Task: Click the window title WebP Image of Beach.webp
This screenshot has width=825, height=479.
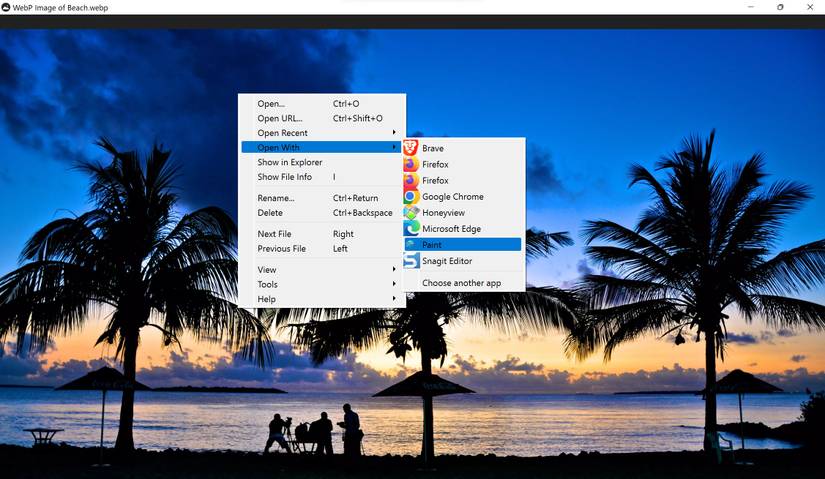Action: click(60, 8)
